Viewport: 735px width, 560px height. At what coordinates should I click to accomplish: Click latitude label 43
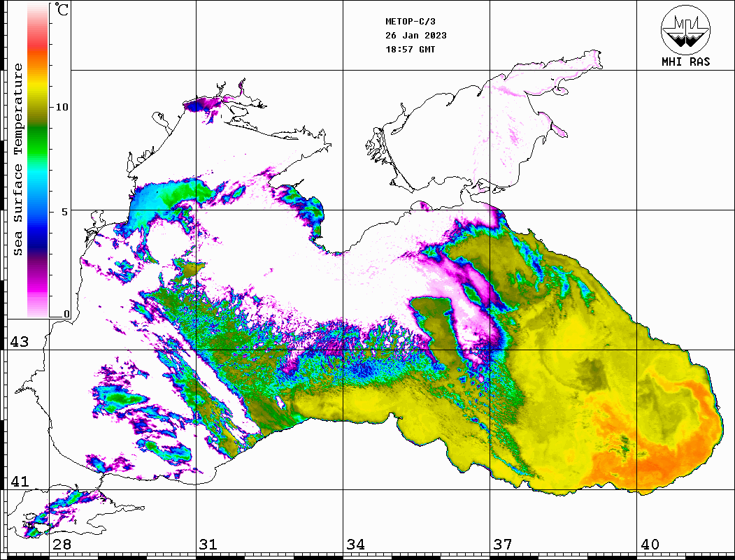20,342
